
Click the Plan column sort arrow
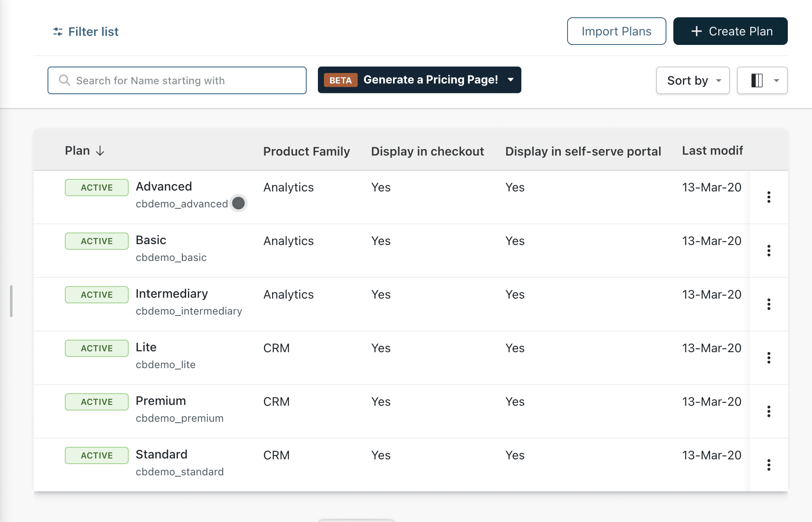point(100,151)
